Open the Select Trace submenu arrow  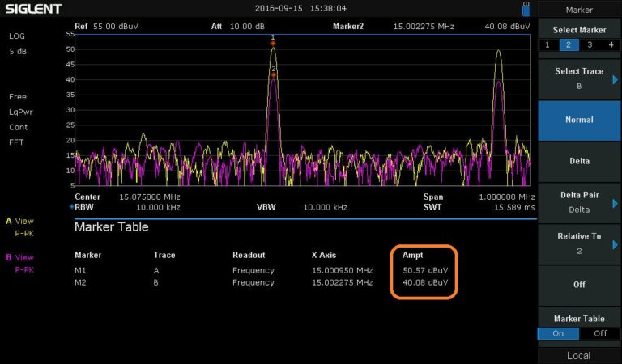coord(615,79)
